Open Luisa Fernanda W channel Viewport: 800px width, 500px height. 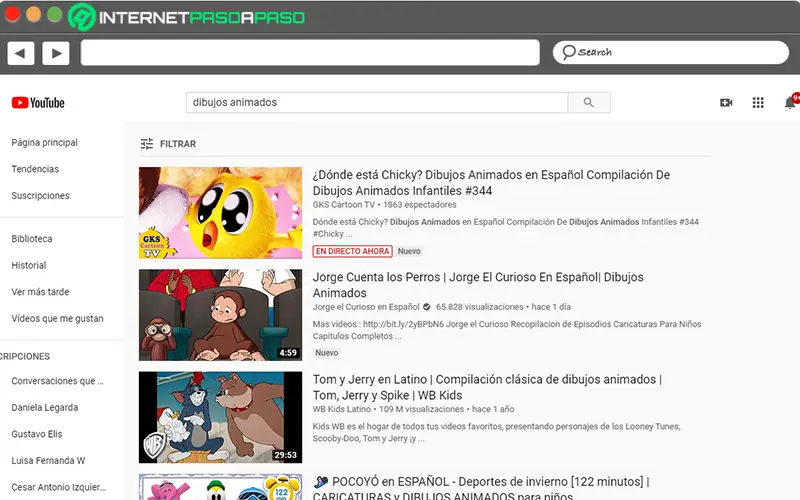click(48, 460)
